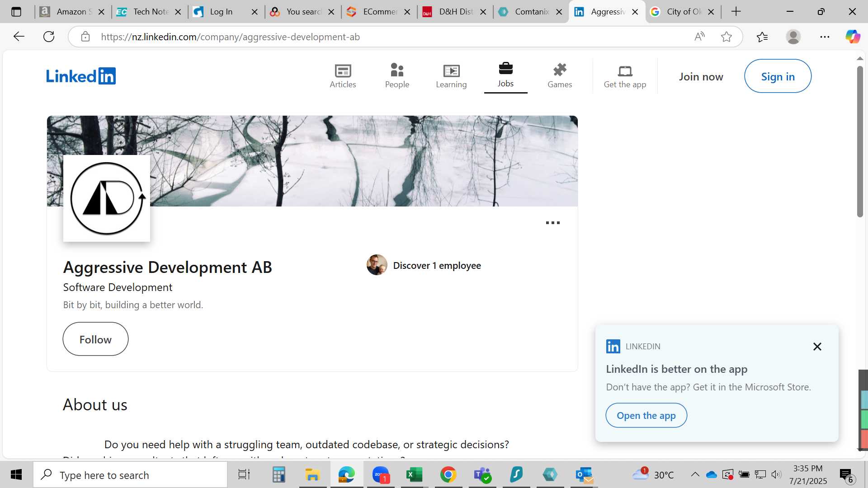The height and width of the screenshot is (488, 868).
Task: Open the volume control icon
Action: [x=777, y=474]
